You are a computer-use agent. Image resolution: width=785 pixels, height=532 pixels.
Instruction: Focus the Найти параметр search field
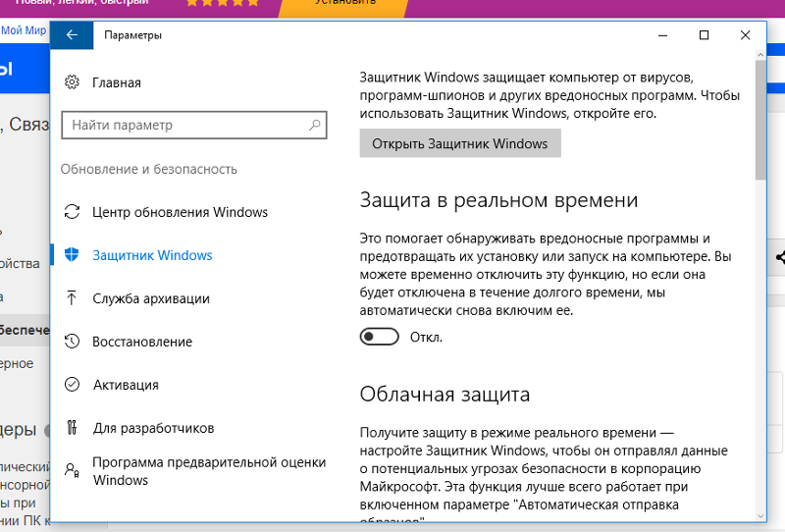pos(194,125)
